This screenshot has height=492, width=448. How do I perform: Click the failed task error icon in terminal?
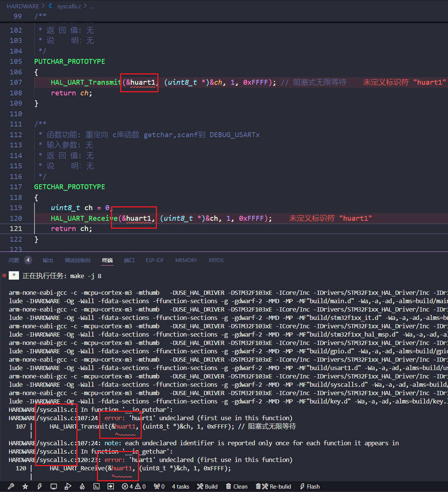click(4, 275)
